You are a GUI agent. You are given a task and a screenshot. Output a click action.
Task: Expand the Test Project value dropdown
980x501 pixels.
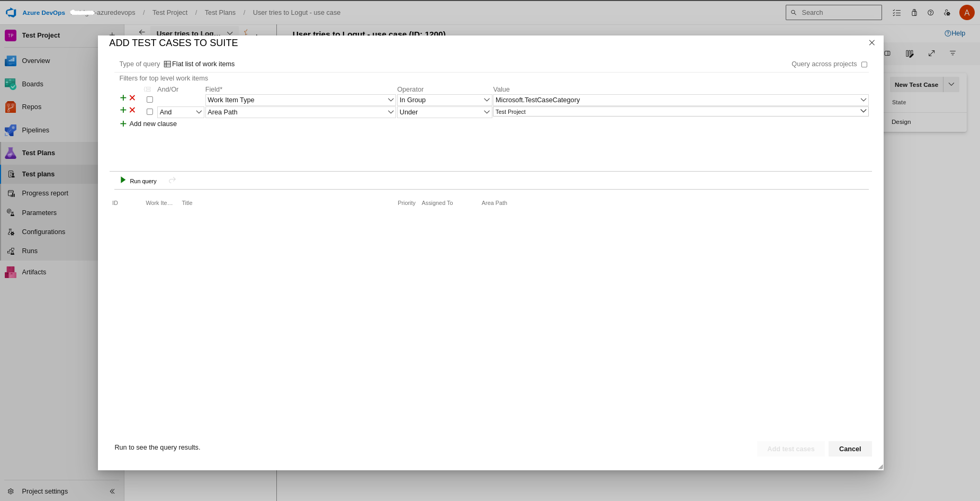(x=863, y=111)
